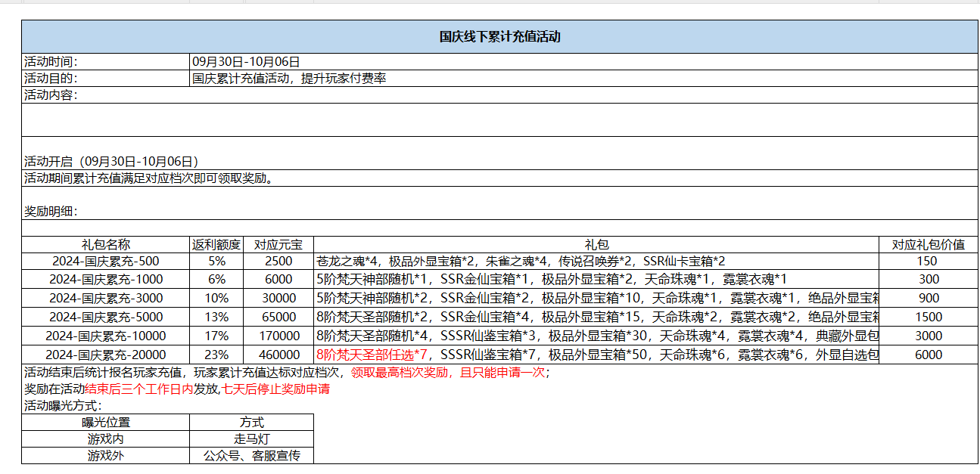Select the 65000 元宝 cell
The width and height of the screenshot is (980, 474).
coord(278,318)
